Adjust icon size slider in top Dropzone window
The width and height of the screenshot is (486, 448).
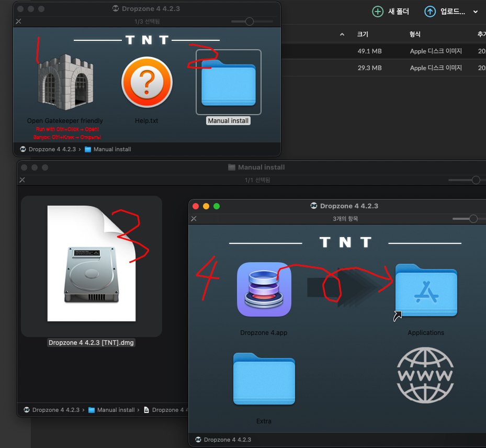pyautogui.click(x=249, y=21)
